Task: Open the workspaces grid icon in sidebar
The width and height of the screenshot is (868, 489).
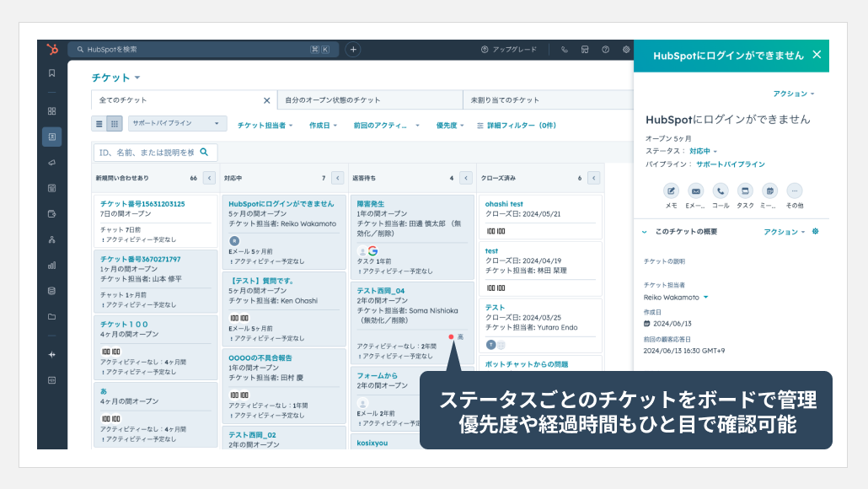Action: coord(52,110)
